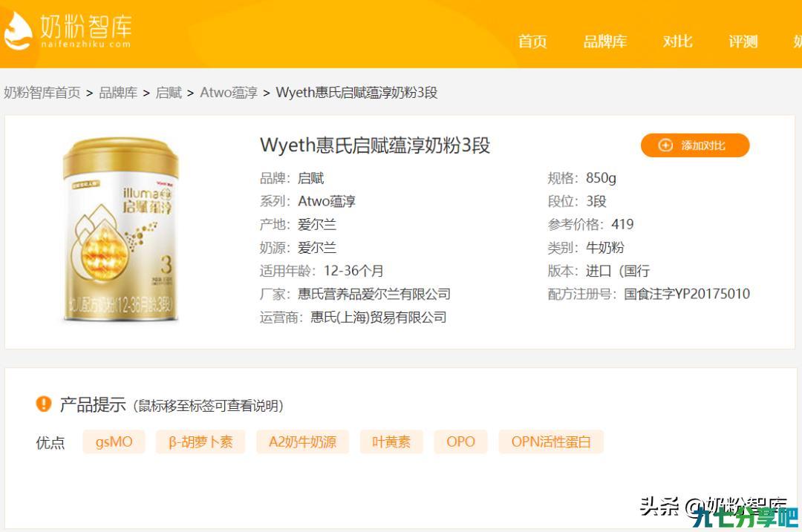Open the Atwo蕴淳 breadcrumb link

pyautogui.click(x=229, y=93)
